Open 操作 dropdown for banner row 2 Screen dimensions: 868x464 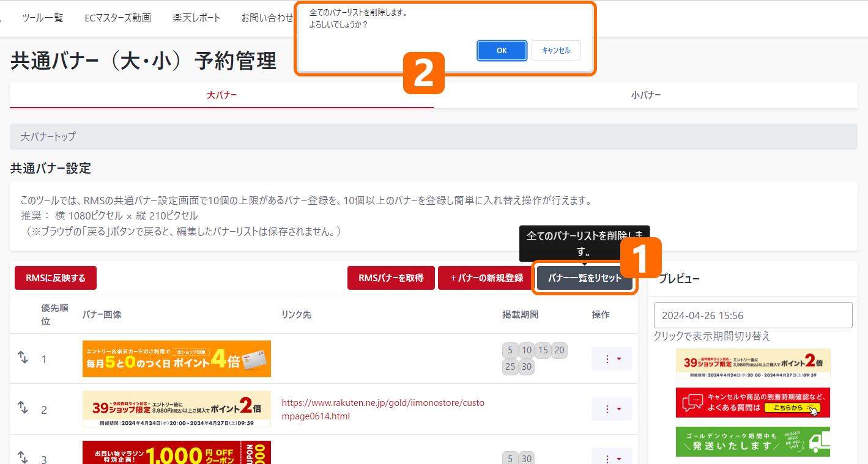pyautogui.click(x=612, y=409)
